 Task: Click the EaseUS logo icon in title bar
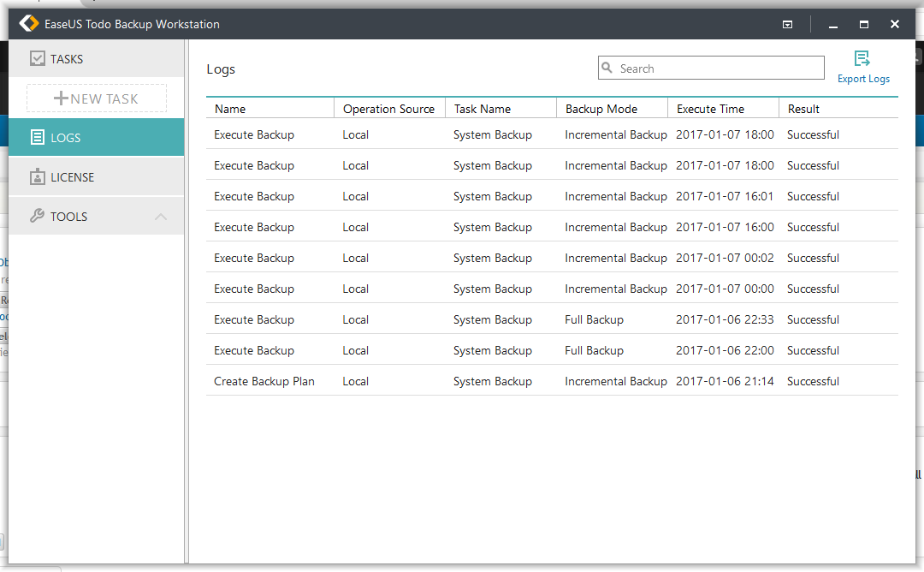click(29, 24)
